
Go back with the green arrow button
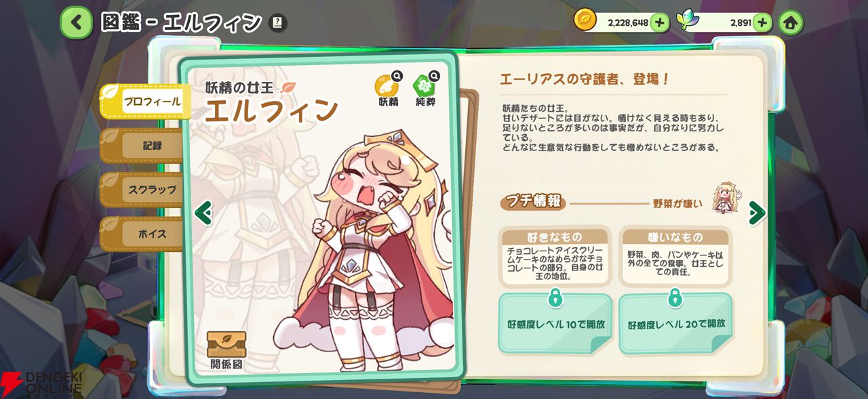tap(76, 22)
